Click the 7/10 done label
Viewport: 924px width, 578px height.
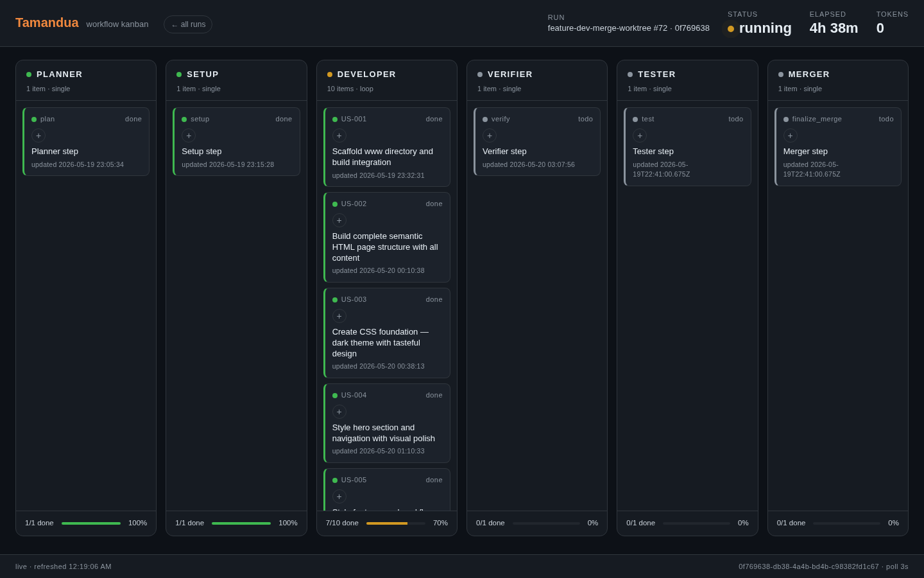342,523
